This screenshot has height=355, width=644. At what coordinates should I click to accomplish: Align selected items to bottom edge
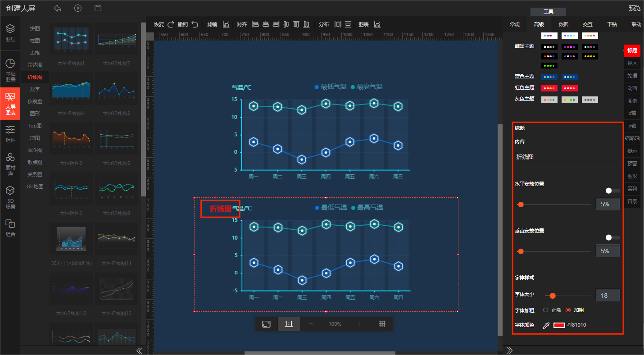[307, 24]
